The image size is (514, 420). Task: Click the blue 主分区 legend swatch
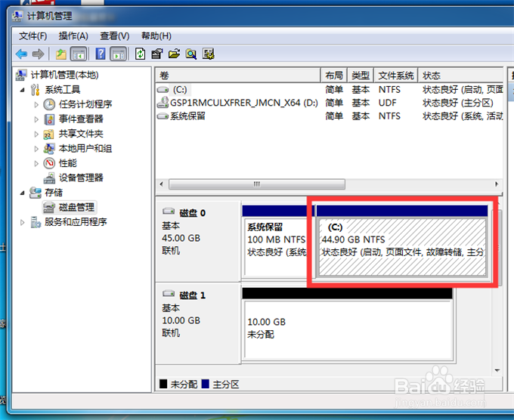pos(206,384)
